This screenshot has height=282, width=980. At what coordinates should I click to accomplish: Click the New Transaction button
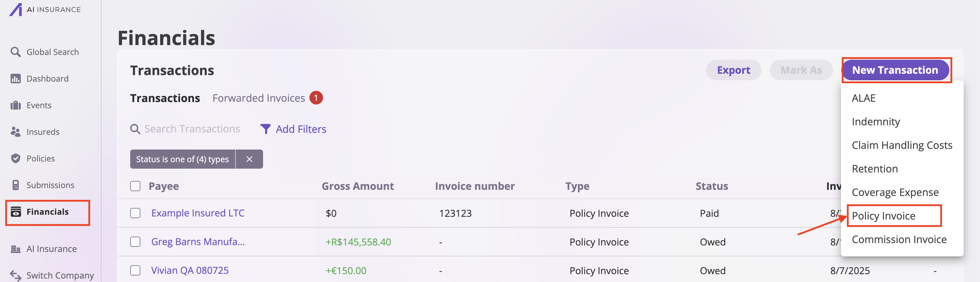tap(896, 70)
